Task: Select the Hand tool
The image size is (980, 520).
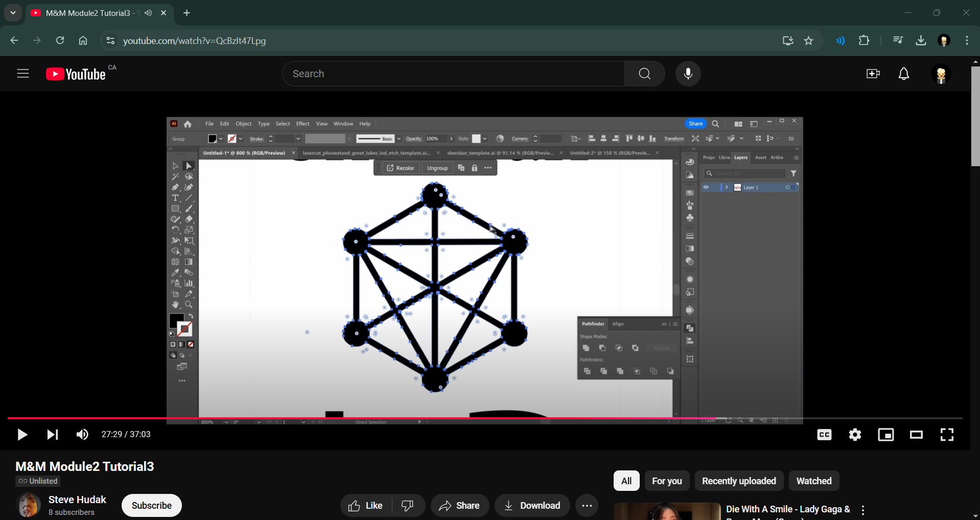Action: (175, 304)
